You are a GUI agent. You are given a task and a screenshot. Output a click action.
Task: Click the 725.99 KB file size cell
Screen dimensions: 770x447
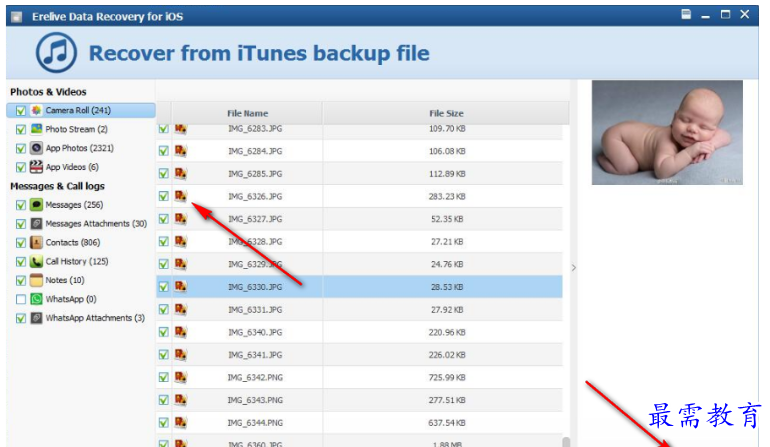tap(447, 377)
